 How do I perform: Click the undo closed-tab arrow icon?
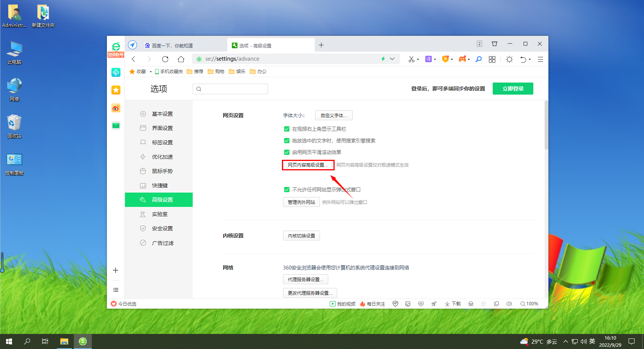(523, 59)
